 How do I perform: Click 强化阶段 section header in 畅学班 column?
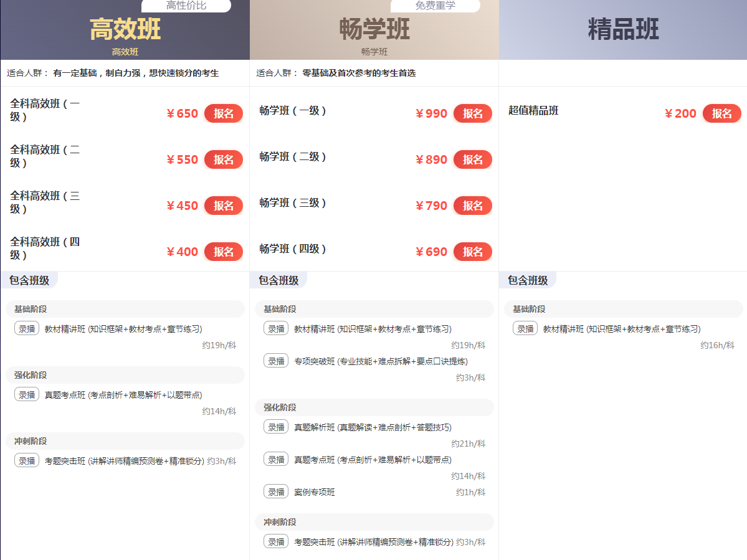374,407
